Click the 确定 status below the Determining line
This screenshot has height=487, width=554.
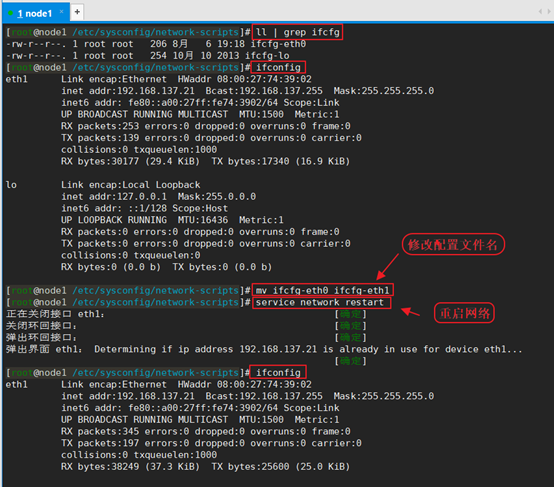[x=350, y=361]
